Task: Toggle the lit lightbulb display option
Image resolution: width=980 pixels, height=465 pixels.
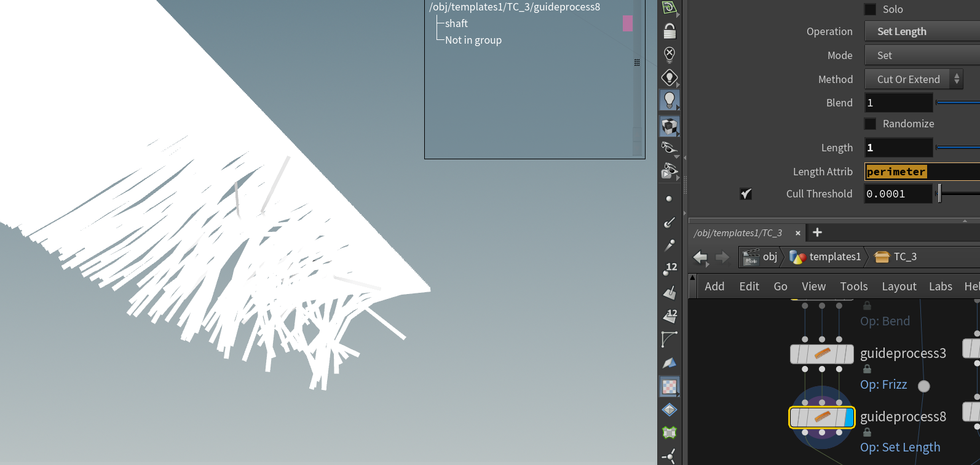Action: click(670, 100)
